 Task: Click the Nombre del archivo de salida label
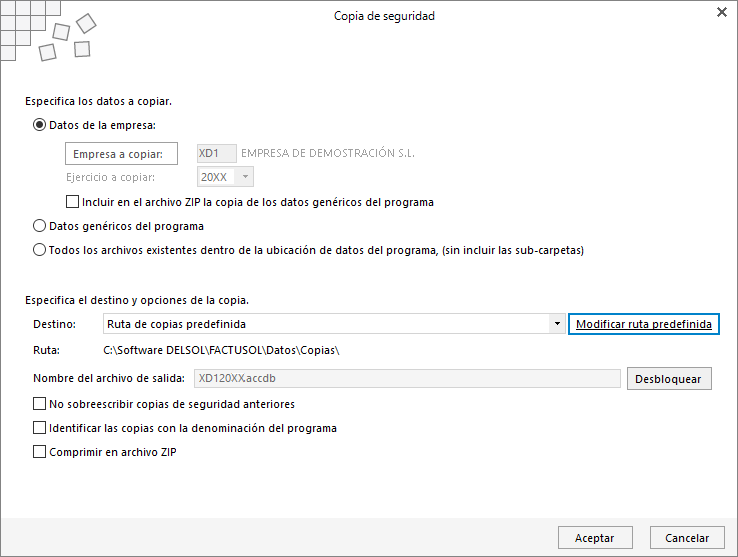click(109, 378)
